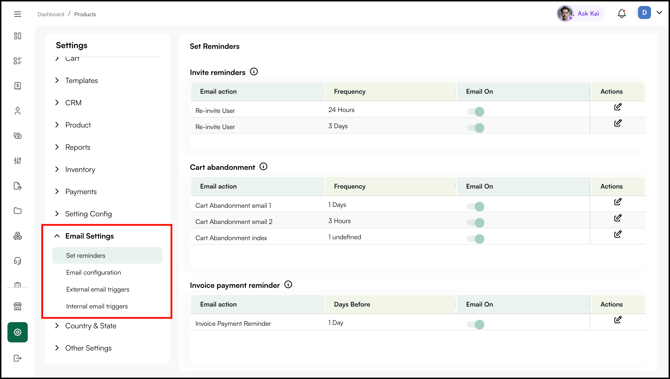Open the D user account dropdown
This screenshot has height=379, width=670.
click(x=650, y=13)
